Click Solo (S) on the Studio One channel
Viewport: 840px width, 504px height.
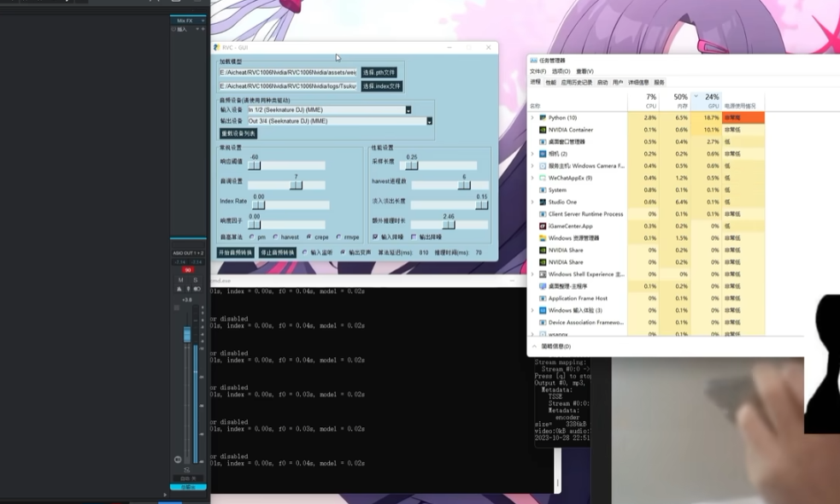tap(195, 280)
